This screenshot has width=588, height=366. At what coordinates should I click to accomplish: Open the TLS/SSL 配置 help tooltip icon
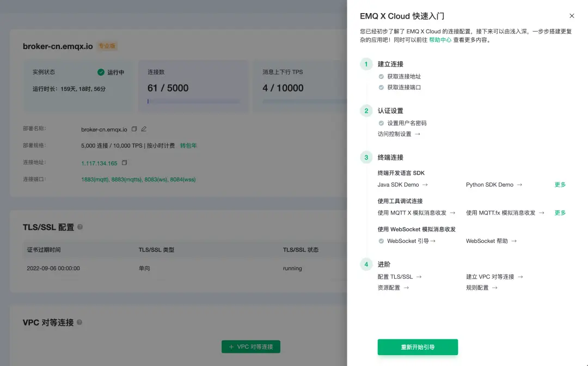[x=79, y=227]
